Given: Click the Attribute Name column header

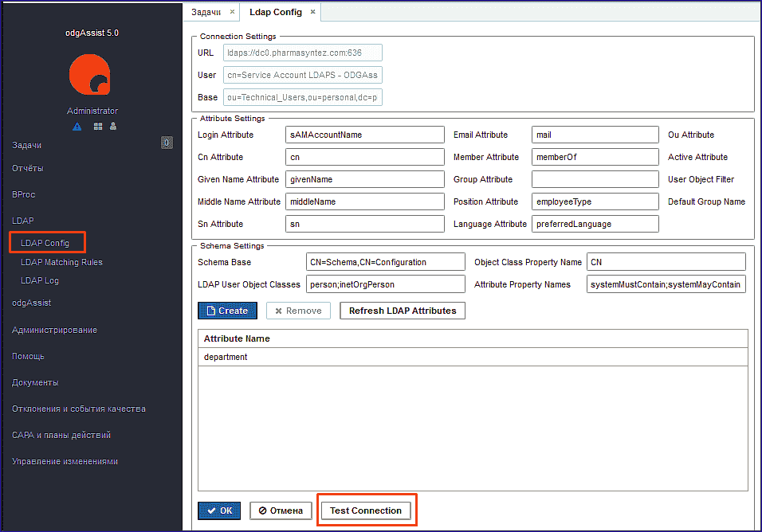Looking at the screenshot, I should 473,338.
